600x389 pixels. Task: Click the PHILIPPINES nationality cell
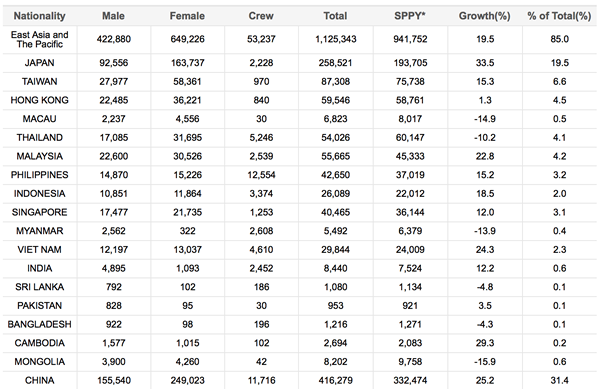coord(39,175)
